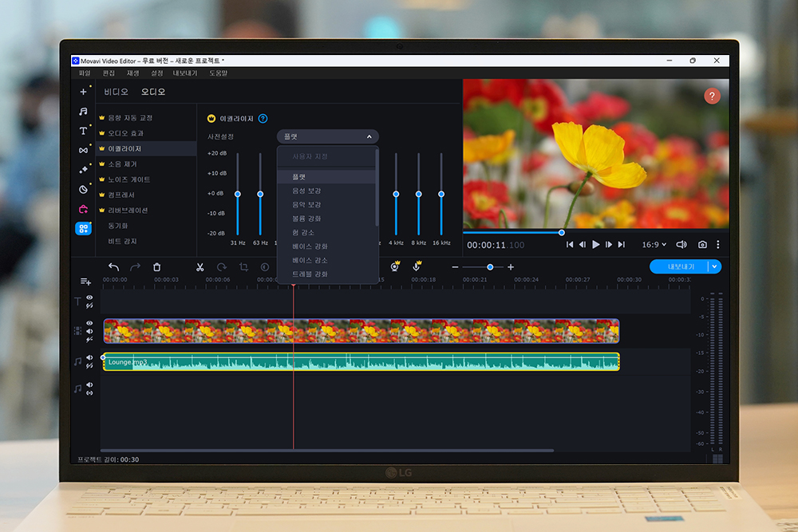Select the Lounge.mp3 audio clip

click(x=361, y=361)
